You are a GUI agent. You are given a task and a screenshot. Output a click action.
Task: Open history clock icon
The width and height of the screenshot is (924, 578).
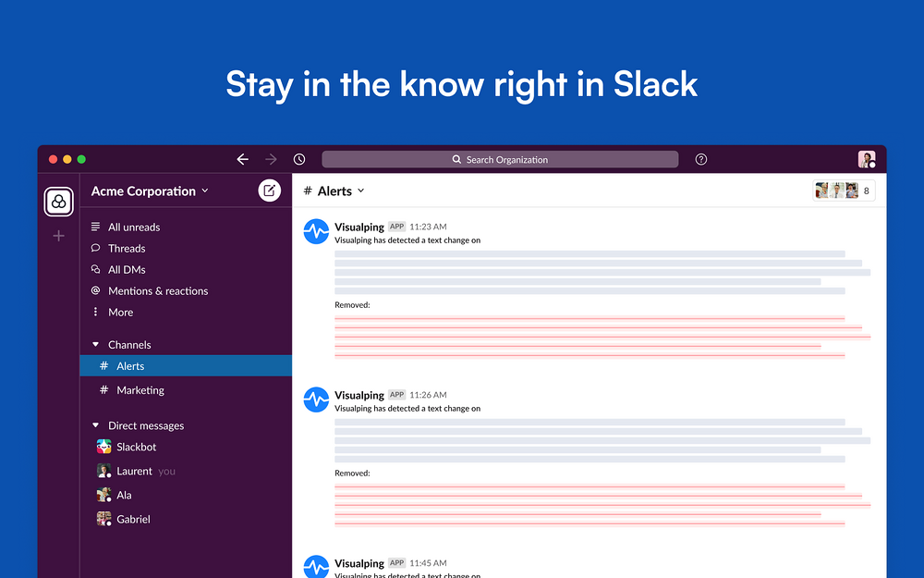[x=299, y=159]
